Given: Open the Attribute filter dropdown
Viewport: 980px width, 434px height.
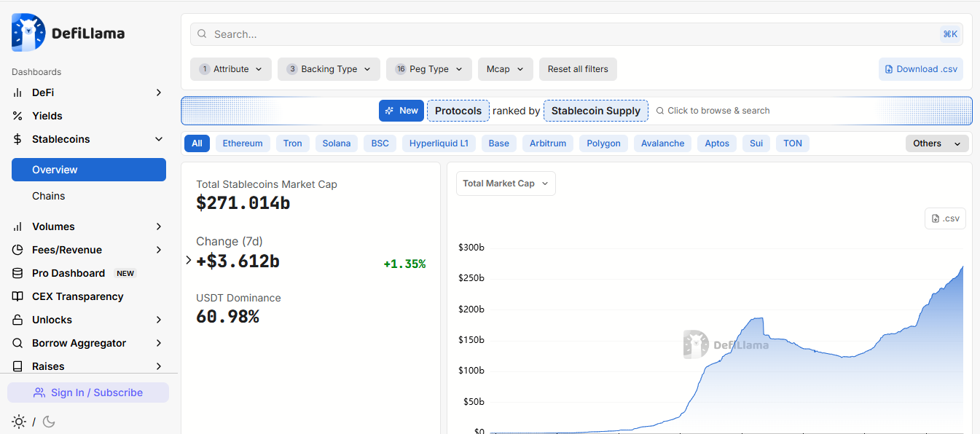Looking at the screenshot, I should click(x=231, y=69).
